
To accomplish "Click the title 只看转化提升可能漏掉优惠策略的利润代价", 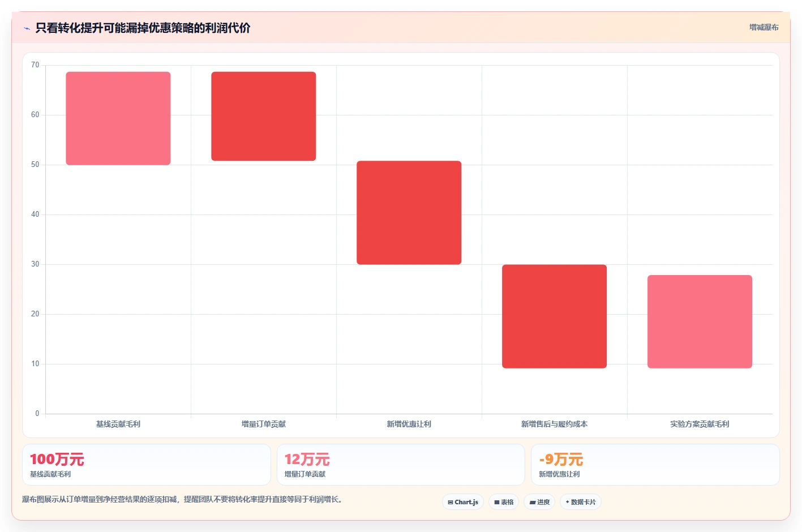I will pyautogui.click(x=143, y=28).
